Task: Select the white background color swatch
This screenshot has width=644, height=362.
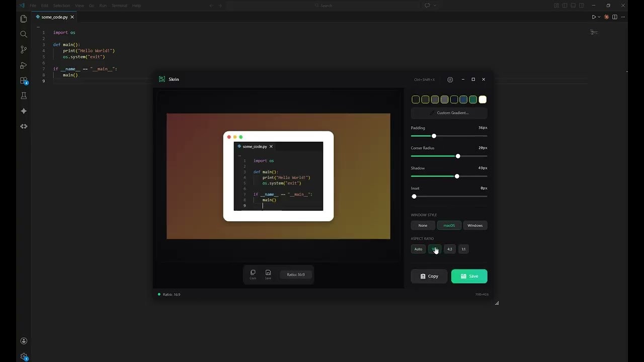Action: 482,100
